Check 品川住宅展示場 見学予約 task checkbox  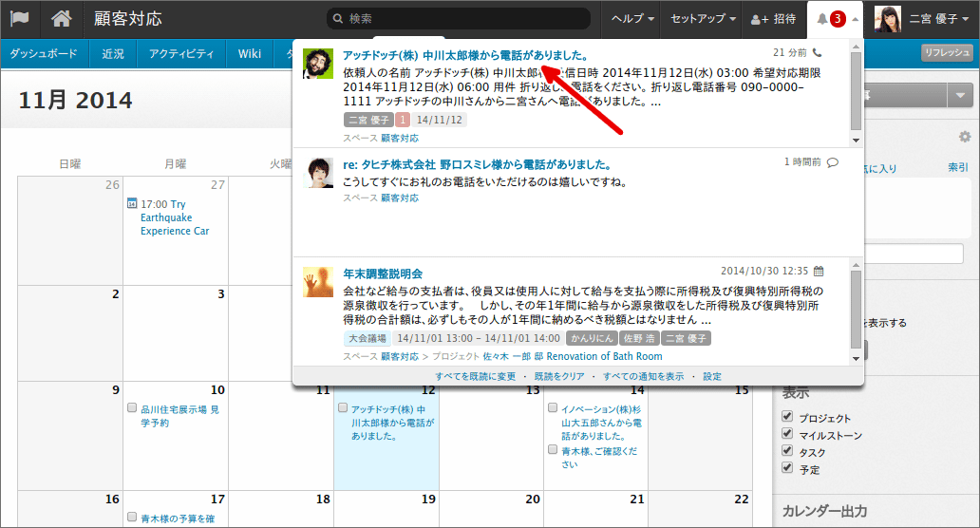132,408
